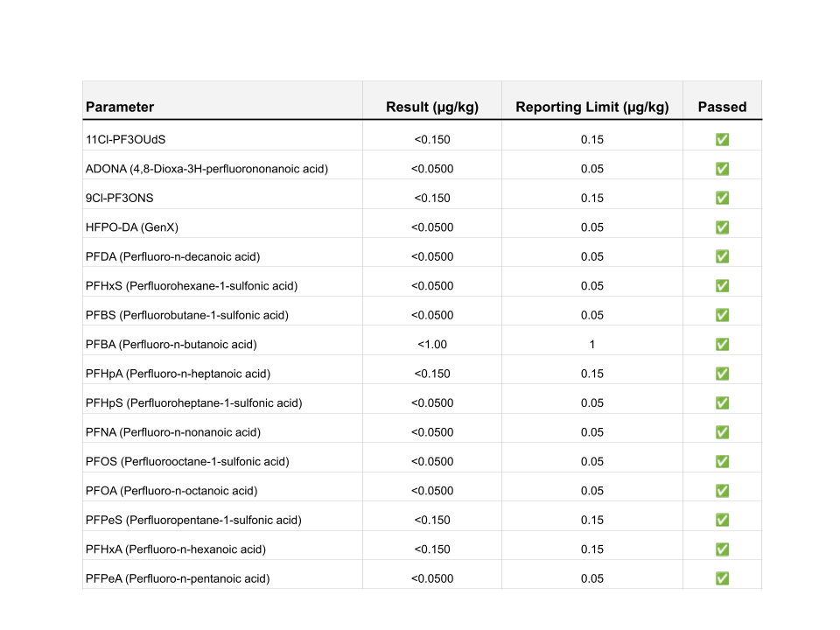Click the PFHxS row passed checkbox
840x630 pixels.
coord(722,286)
